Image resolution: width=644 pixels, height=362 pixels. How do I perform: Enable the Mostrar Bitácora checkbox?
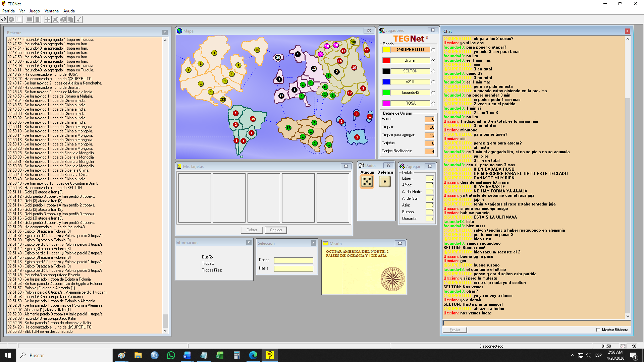coord(598,330)
